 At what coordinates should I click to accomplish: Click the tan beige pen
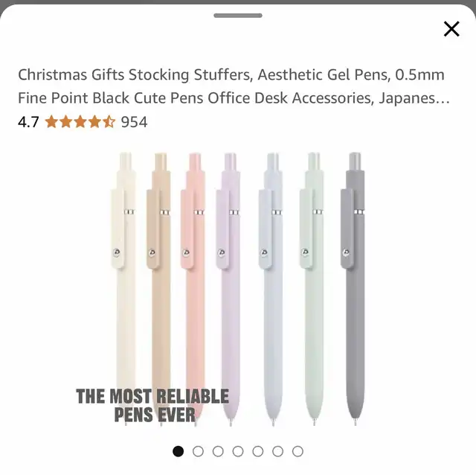click(159, 288)
